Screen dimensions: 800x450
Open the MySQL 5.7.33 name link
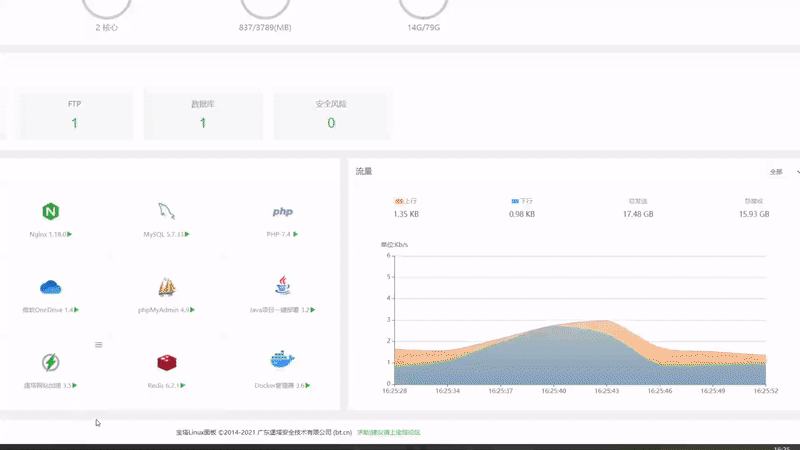pyautogui.click(x=163, y=234)
